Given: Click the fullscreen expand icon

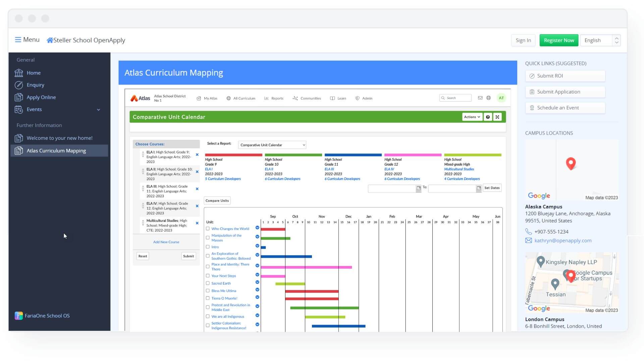Looking at the screenshot, I should point(497,117).
